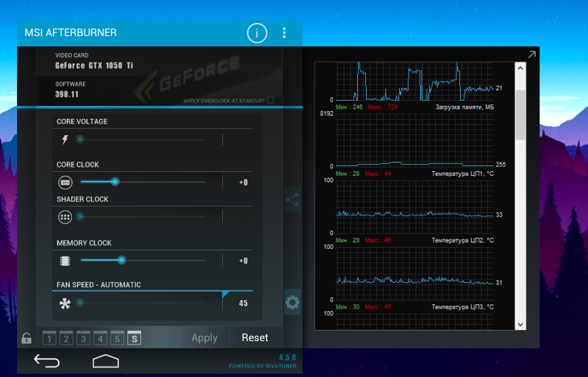Click the 'Температура ЦП3, °C' graph label
The image size is (588, 377).
pos(463,307)
